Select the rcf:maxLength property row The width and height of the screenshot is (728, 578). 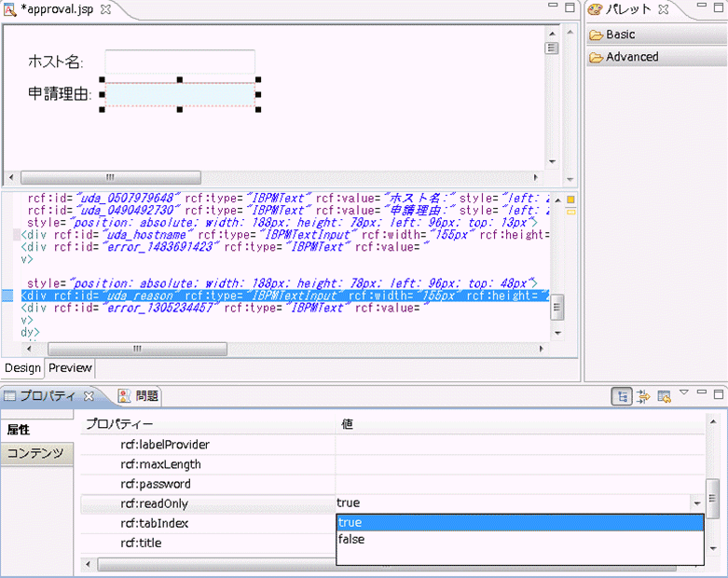coord(160,464)
